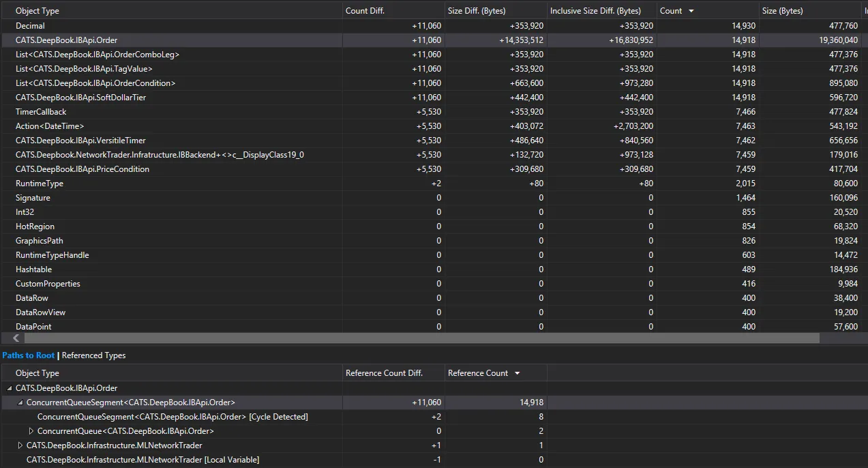
Task: Select the HotRegion row
Action: click(434, 226)
